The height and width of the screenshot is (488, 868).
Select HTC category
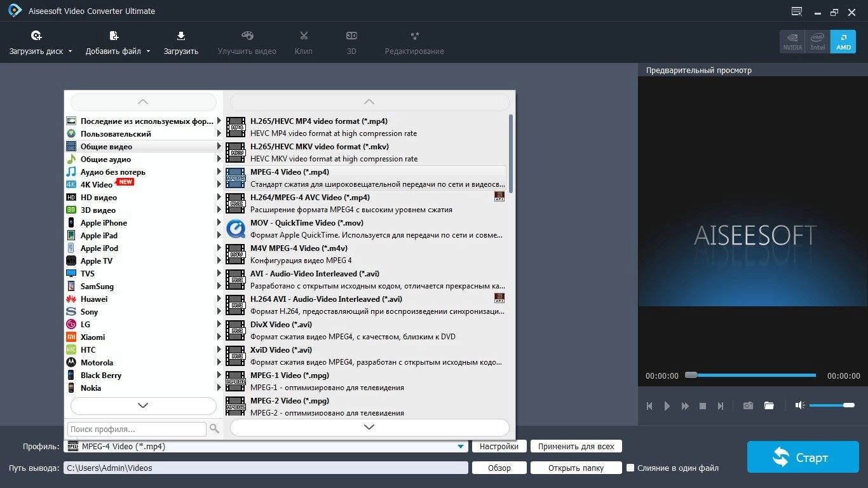(144, 349)
